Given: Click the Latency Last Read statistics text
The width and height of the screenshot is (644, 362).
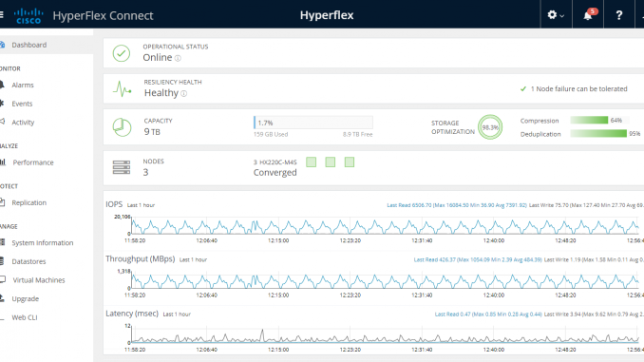Looking at the screenshot, I should click(488, 314).
